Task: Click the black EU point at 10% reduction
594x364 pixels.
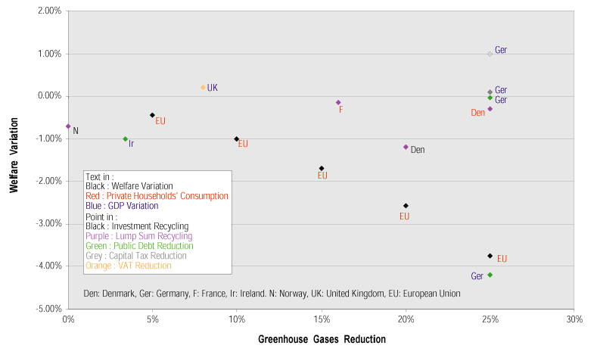Action: (x=237, y=139)
